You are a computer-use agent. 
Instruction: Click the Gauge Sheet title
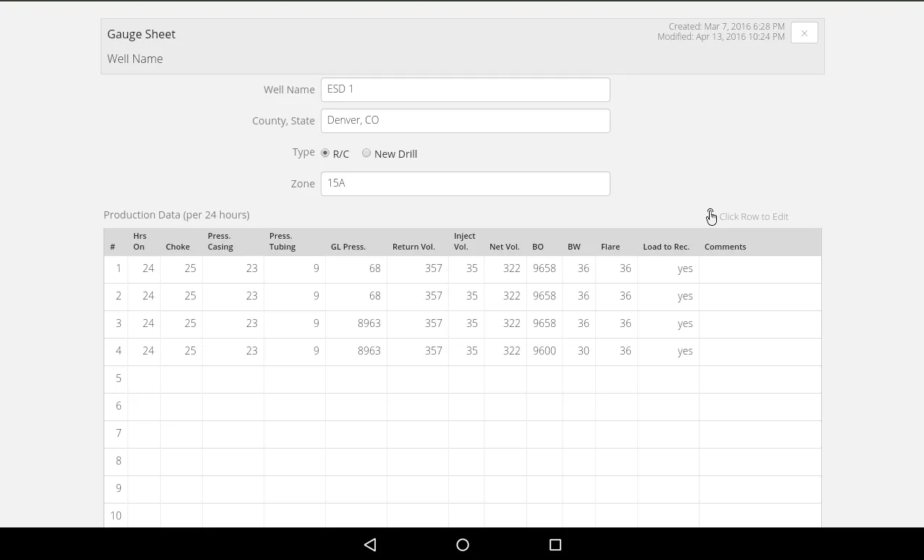[x=141, y=34]
